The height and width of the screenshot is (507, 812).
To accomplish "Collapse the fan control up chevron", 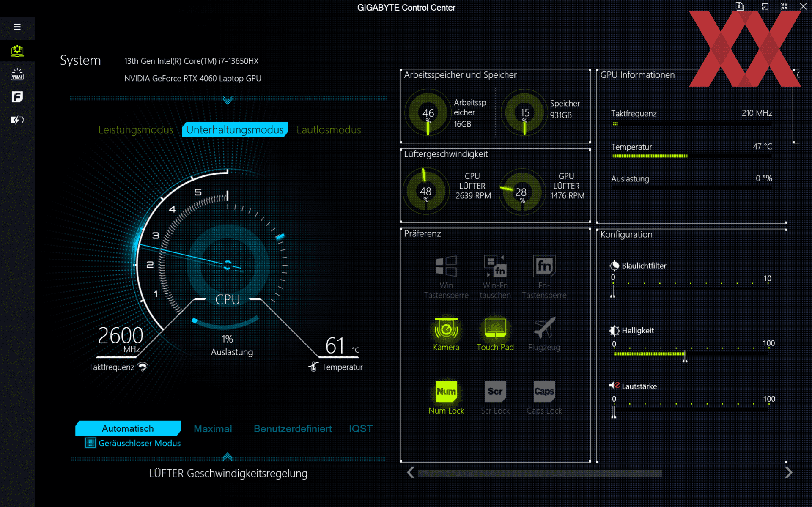I will click(x=228, y=457).
